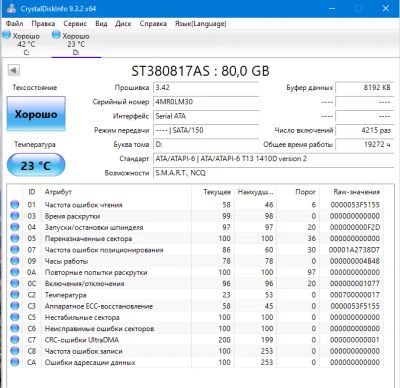This screenshot has width=400, height=388.
Task: Click status icon for Ошибки адресации данных
Action: (15, 362)
